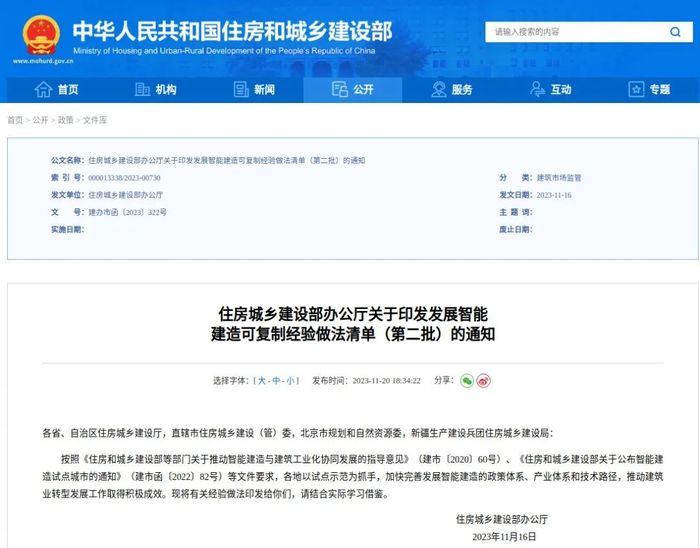Viewport: 700px width, 548px height.
Task: Click the www.mohurd.gov.cn text under the emblem
Action: 43,61
